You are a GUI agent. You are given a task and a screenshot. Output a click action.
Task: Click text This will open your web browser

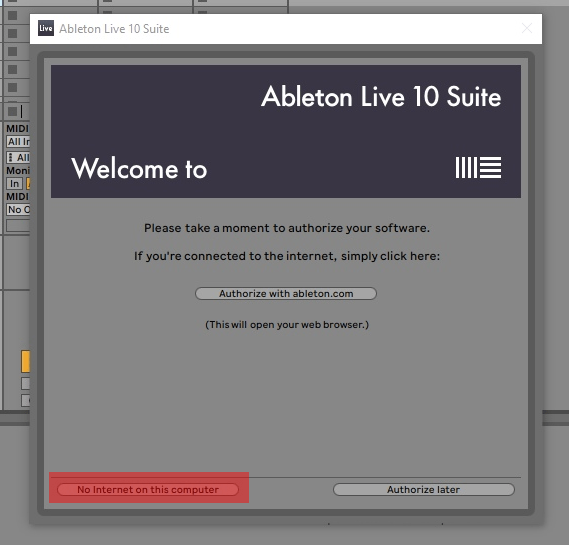pos(287,325)
